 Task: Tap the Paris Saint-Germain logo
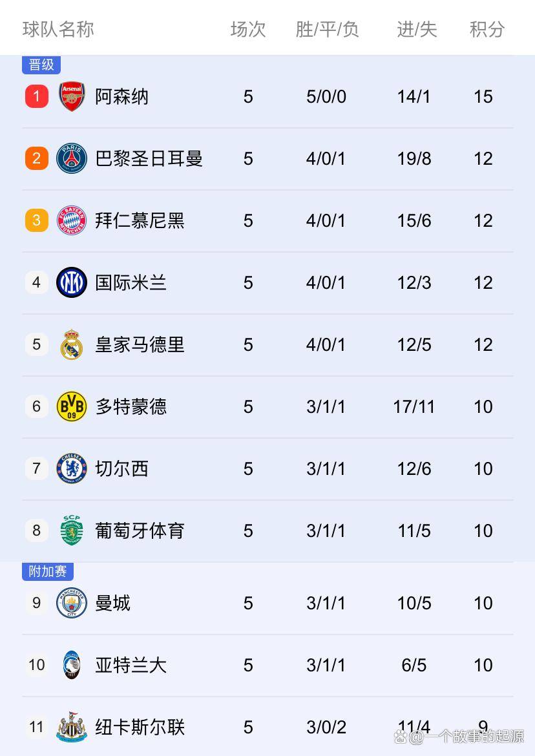72,159
